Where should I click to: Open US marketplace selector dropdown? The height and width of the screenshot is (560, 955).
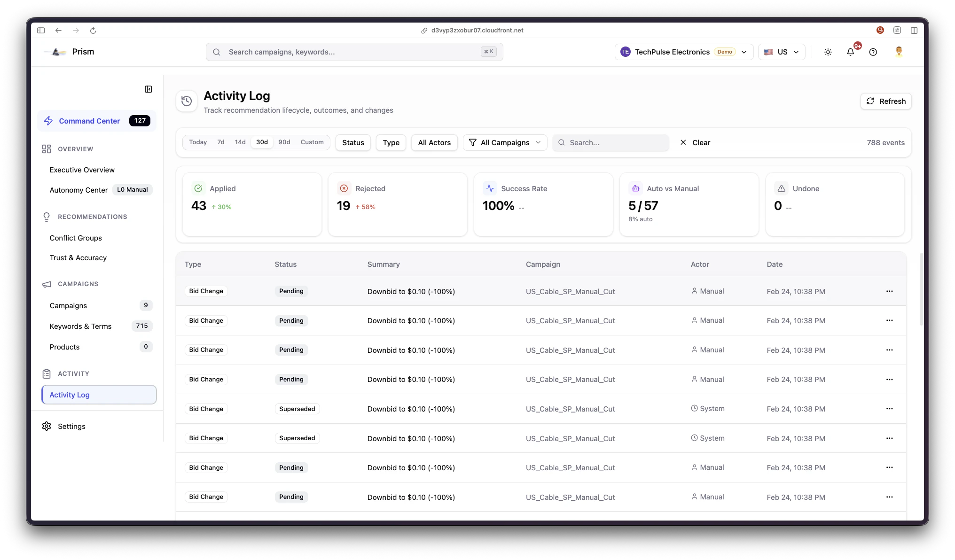coord(781,52)
